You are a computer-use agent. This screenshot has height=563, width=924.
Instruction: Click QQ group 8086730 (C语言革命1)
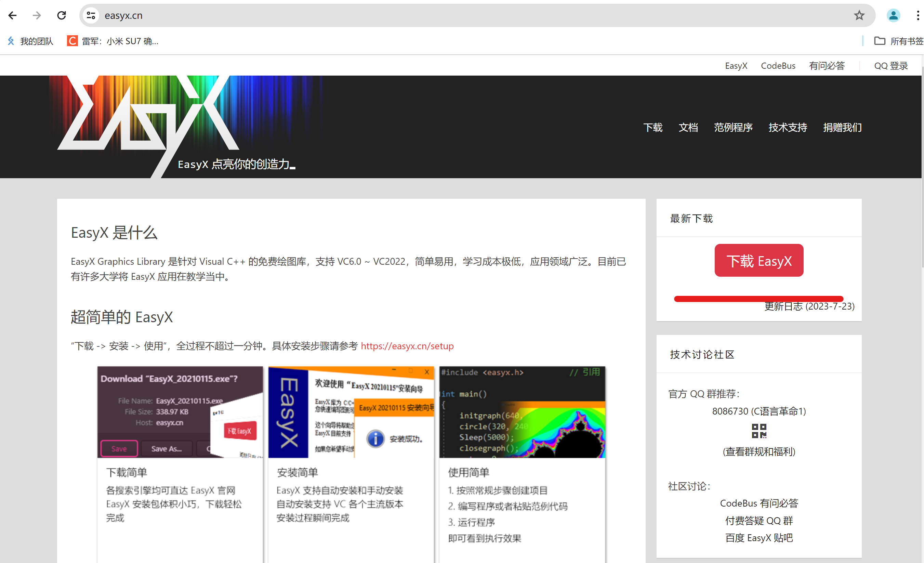[759, 411]
